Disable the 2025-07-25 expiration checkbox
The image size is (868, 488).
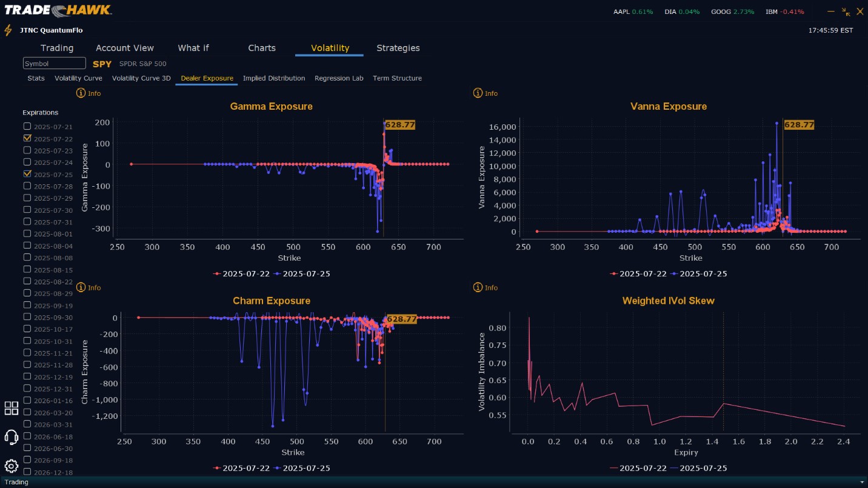(27, 174)
